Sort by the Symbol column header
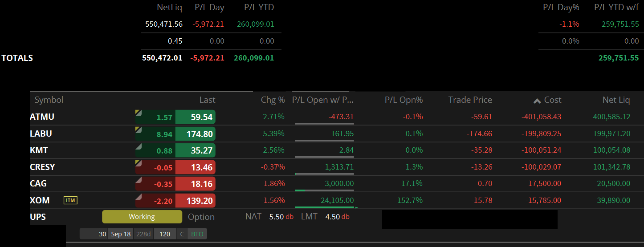The image size is (644, 247). click(49, 100)
